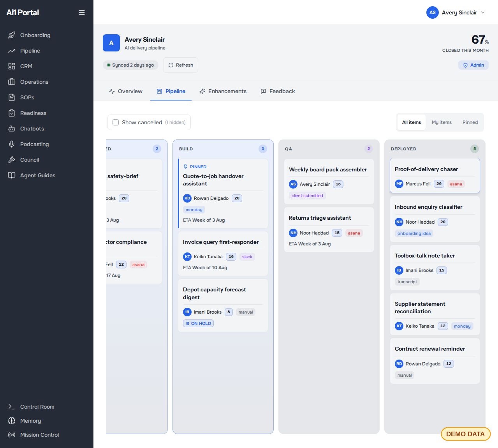The width and height of the screenshot is (498, 448).
Task: Click the pin icon on Quote-to-job card
Action: pos(185,167)
